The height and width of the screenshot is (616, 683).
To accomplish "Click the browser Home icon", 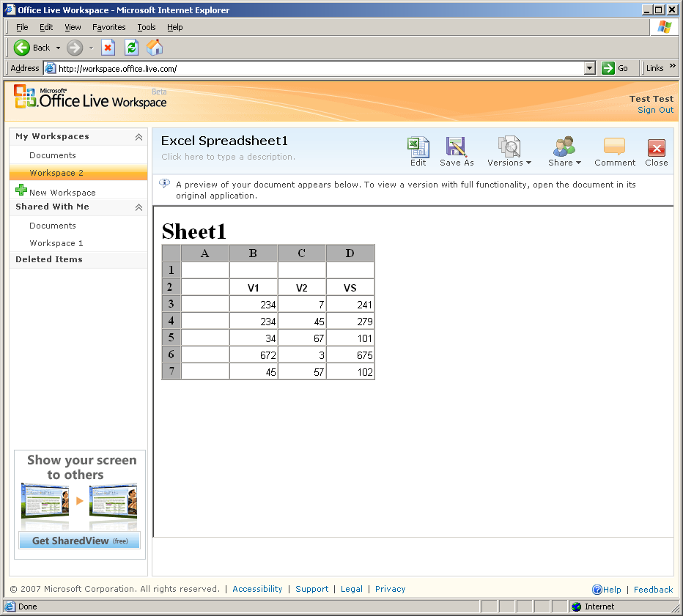I will point(155,48).
